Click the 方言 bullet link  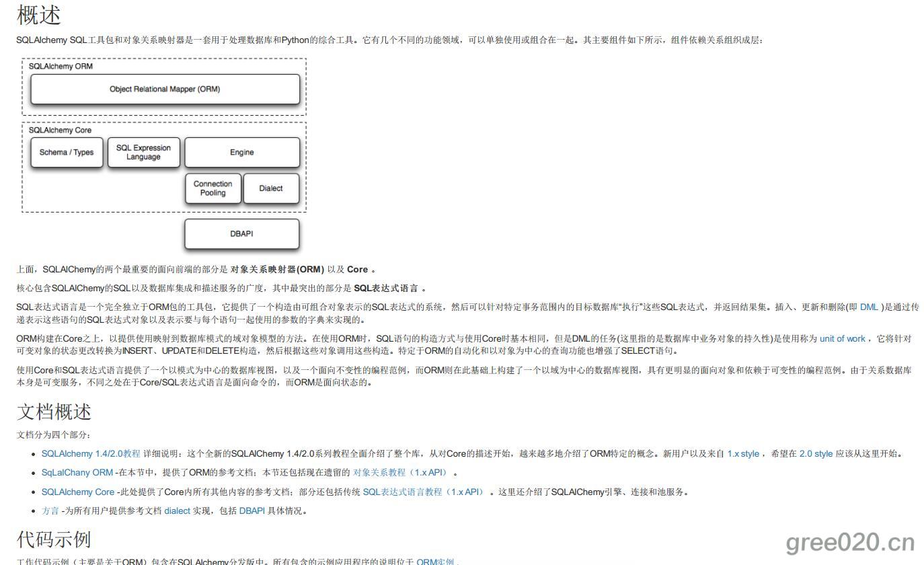coord(50,511)
